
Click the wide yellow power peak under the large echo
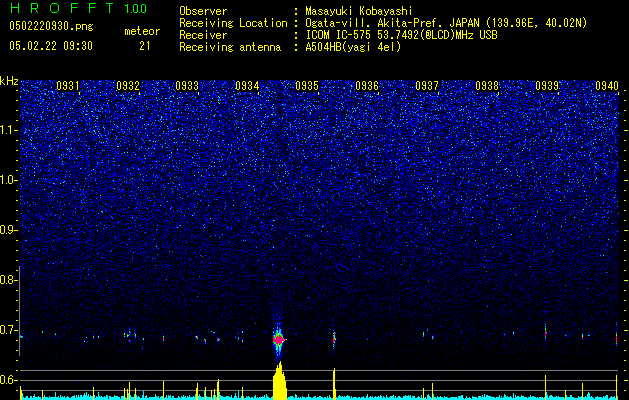[280, 381]
